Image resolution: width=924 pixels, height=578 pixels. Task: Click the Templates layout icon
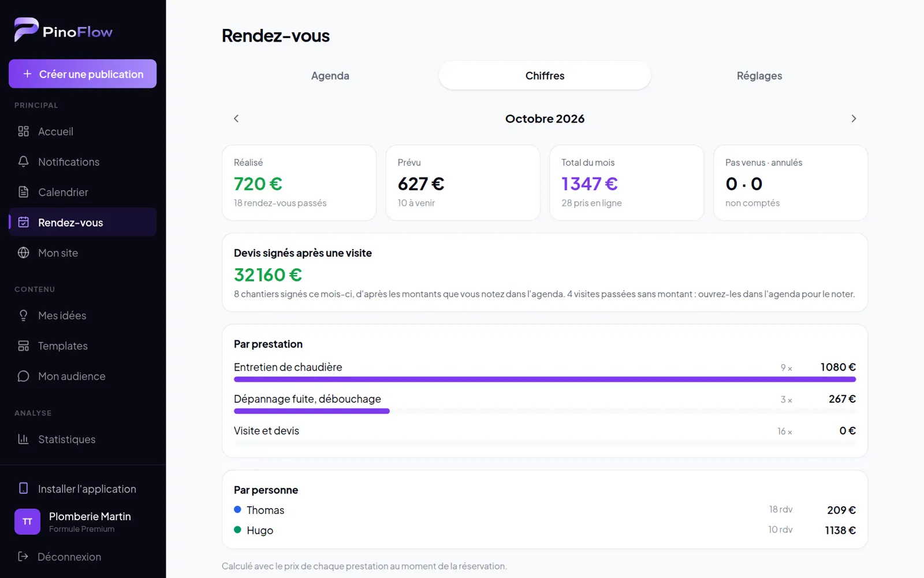click(x=23, y=346)
